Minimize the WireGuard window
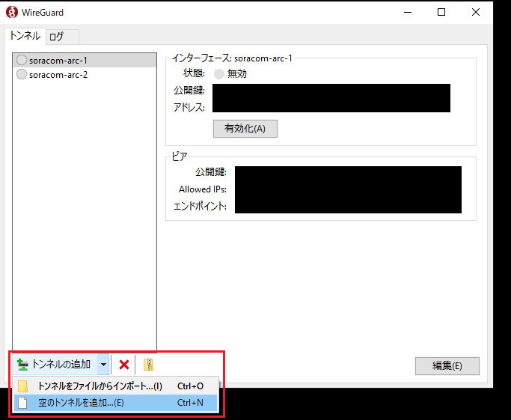This screenshot has height=420, width=511. (x=408, y=12)
